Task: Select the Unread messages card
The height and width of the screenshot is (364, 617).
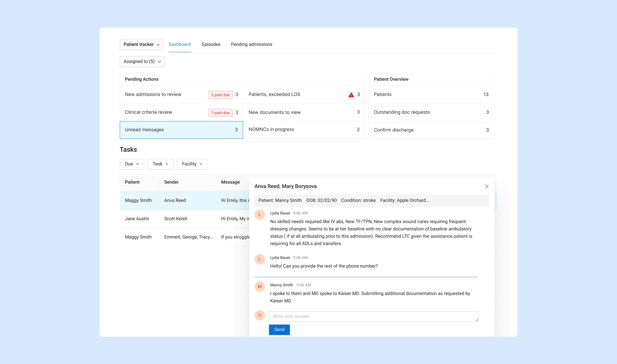Action: point(181,130)
